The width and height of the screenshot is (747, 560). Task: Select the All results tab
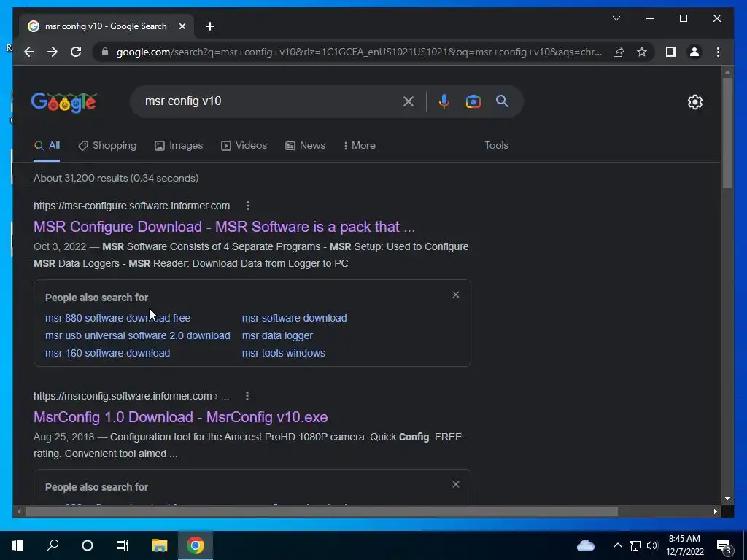[47, 146]
